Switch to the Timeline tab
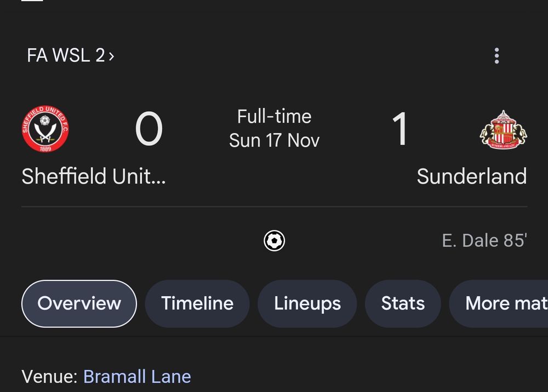 197,303
